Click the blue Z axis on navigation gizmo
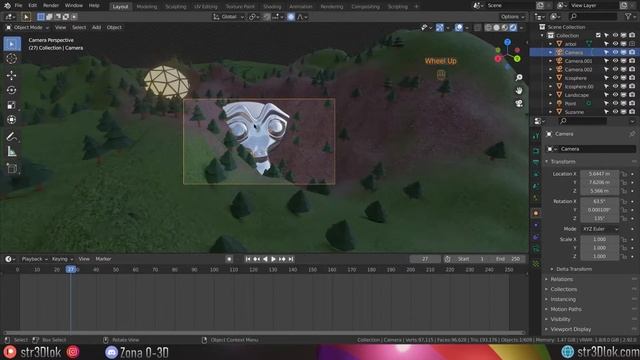Image resolution: width=640 pixels, height=360 pixels. pos(507,42)
